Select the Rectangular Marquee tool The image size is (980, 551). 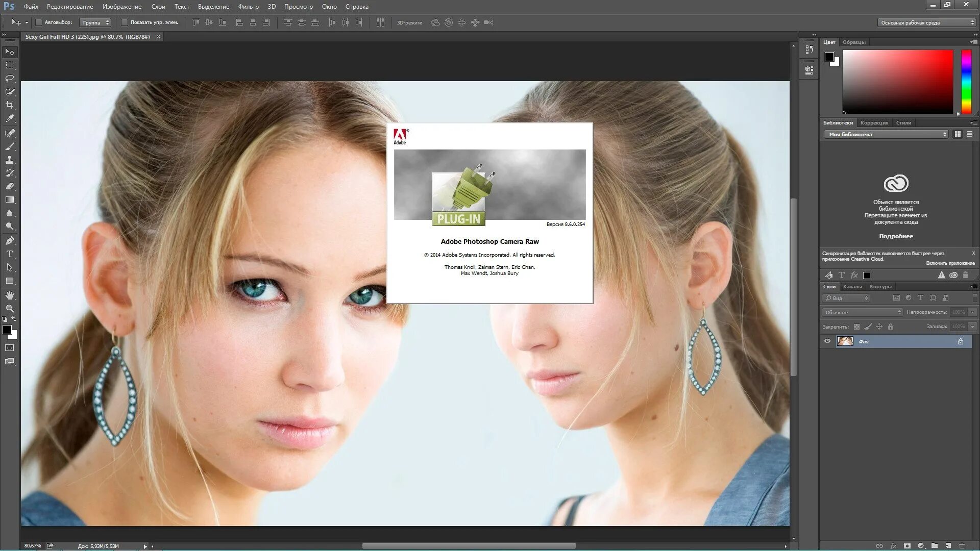(10, 65)
